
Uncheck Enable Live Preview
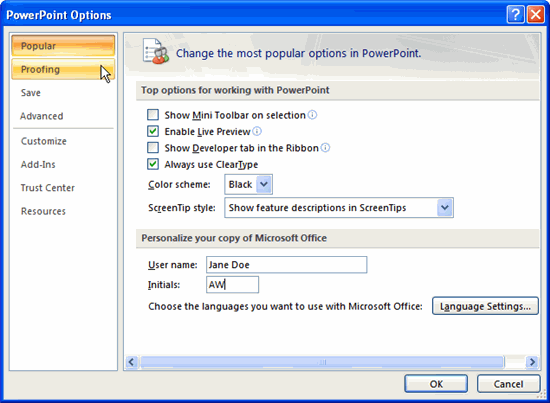(x=153, y=131)
